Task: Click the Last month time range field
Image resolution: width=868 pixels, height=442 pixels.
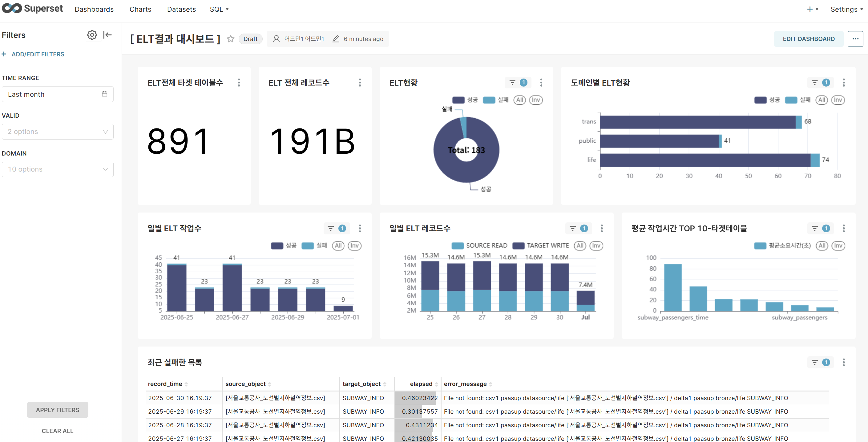Action: pos(58,94)
